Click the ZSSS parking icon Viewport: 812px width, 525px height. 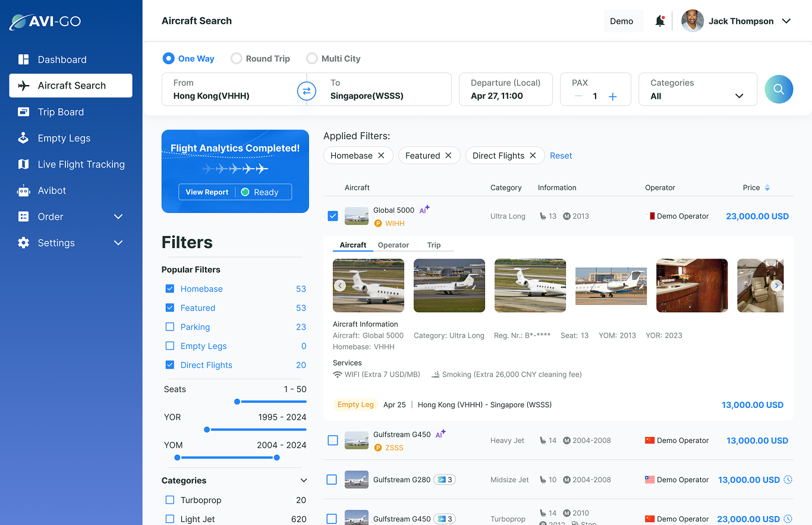point(377,448)
